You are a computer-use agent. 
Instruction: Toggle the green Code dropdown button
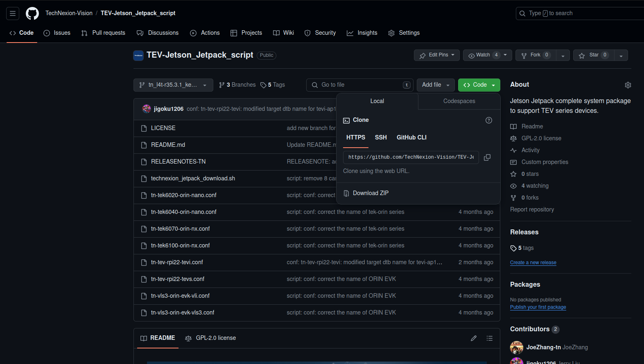tap(479, 85)
